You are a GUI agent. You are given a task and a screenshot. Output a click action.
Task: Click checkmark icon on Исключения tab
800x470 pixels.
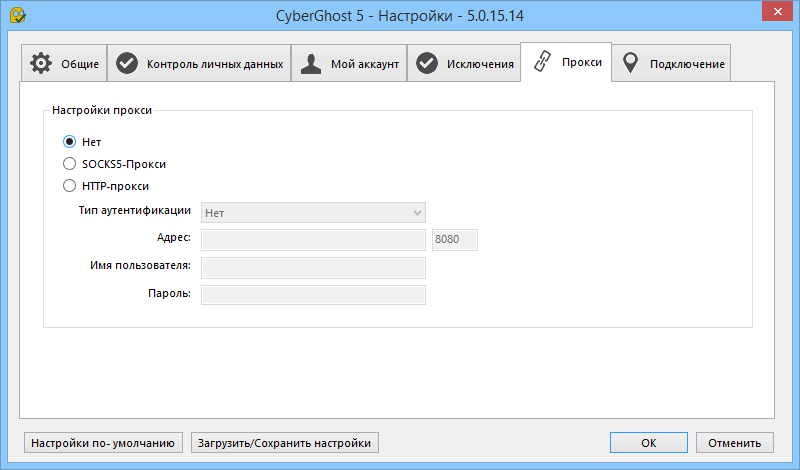tap(427, 64)
